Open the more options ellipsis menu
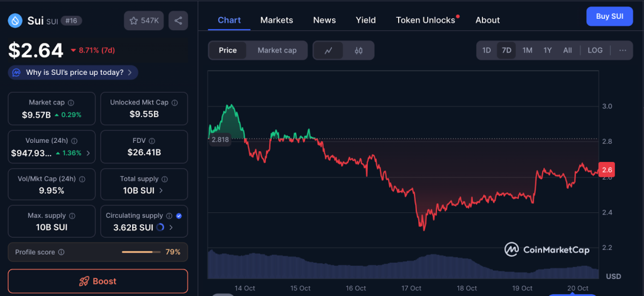The image size is (644, 296). tap(623, 50)
